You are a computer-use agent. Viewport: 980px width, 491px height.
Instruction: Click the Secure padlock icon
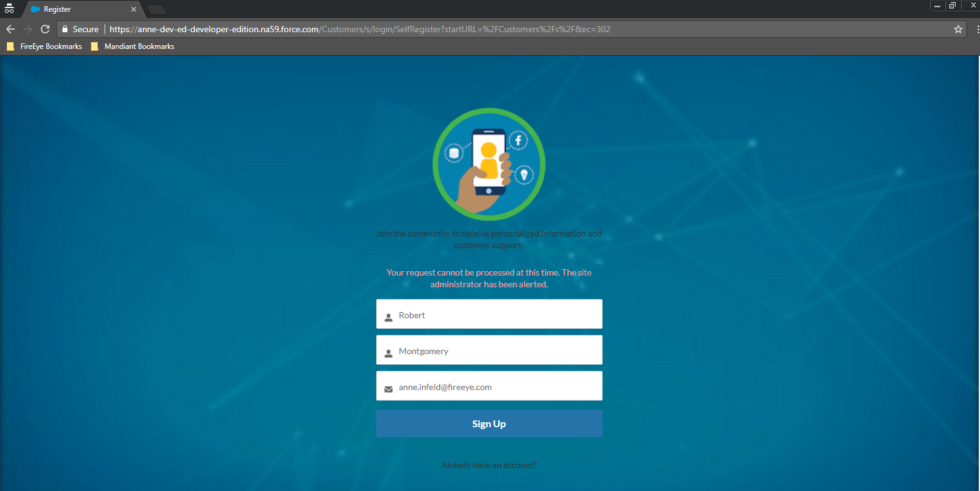[65, 29]
